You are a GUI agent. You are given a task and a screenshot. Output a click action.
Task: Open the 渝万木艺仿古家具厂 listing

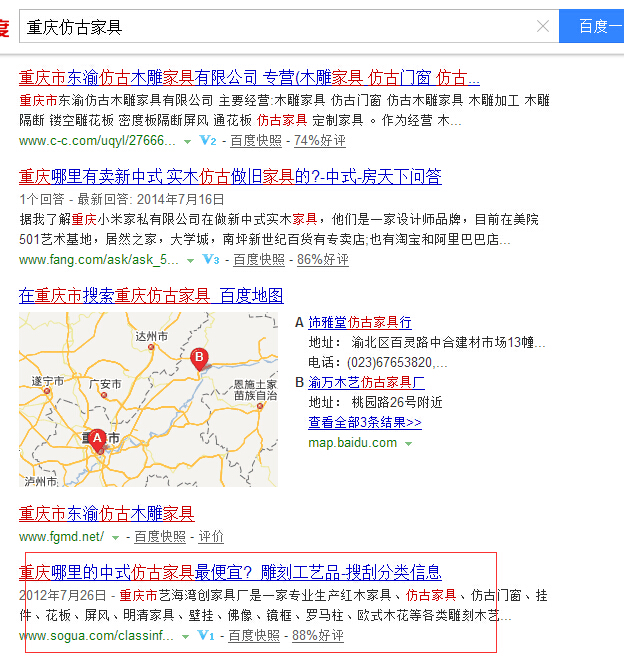(x=366, y=382)
